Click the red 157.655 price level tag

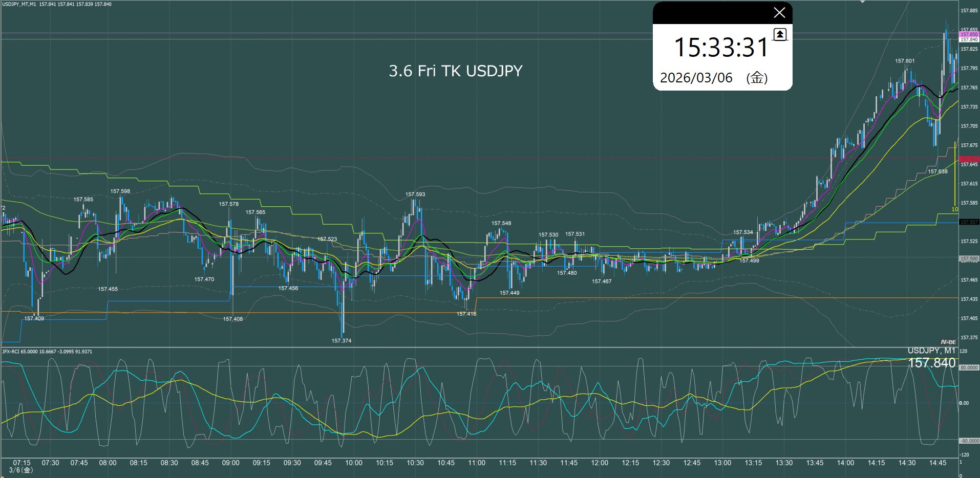tap(969, 159)
